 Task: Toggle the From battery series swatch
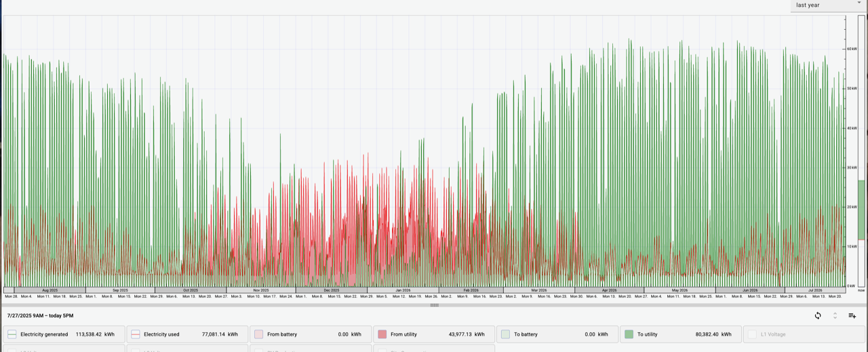(x=259, y=334)
